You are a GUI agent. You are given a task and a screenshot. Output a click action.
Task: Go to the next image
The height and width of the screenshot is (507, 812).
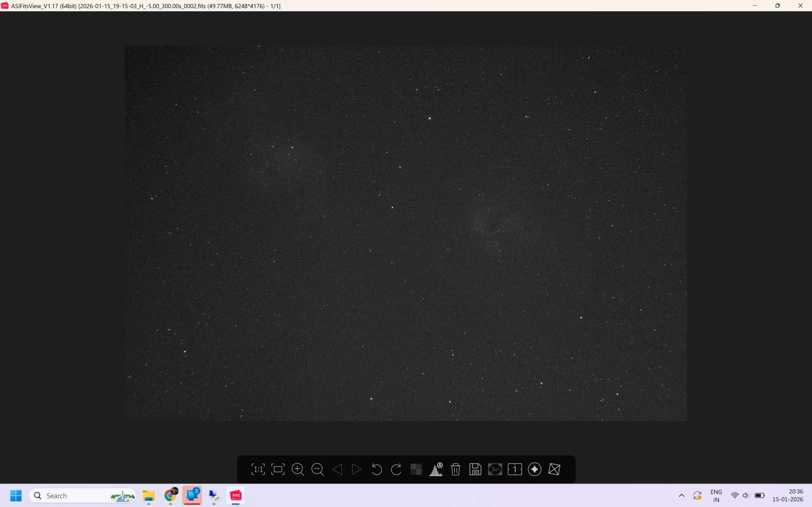[x=356, y=469]
